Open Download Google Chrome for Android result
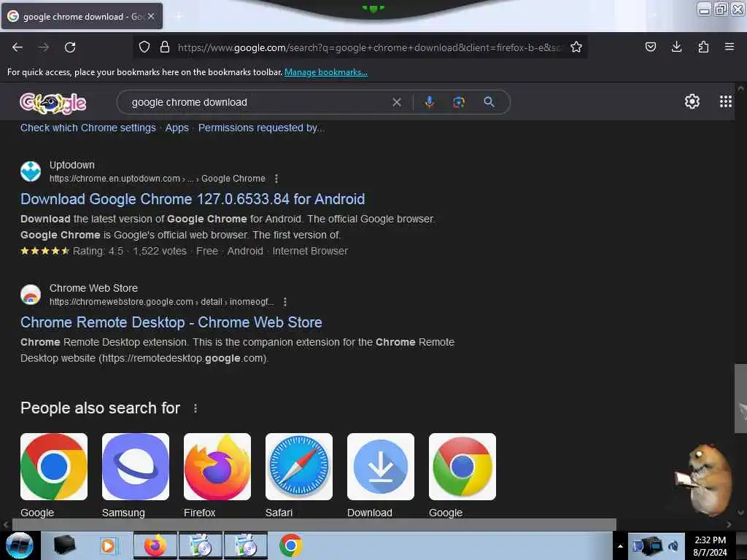Screen dimensions: 747x560 coord(193,199)
